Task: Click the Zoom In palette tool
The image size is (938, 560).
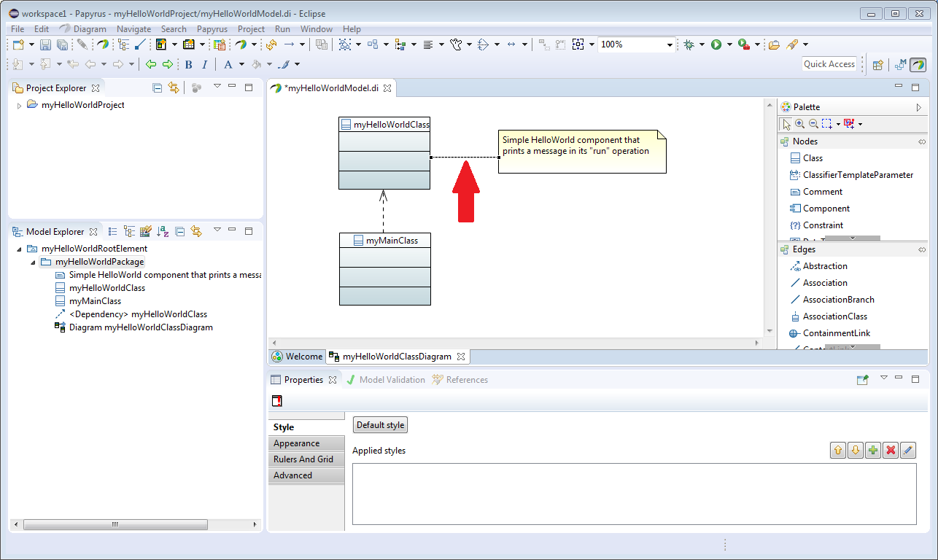Action: pos(799,124)
